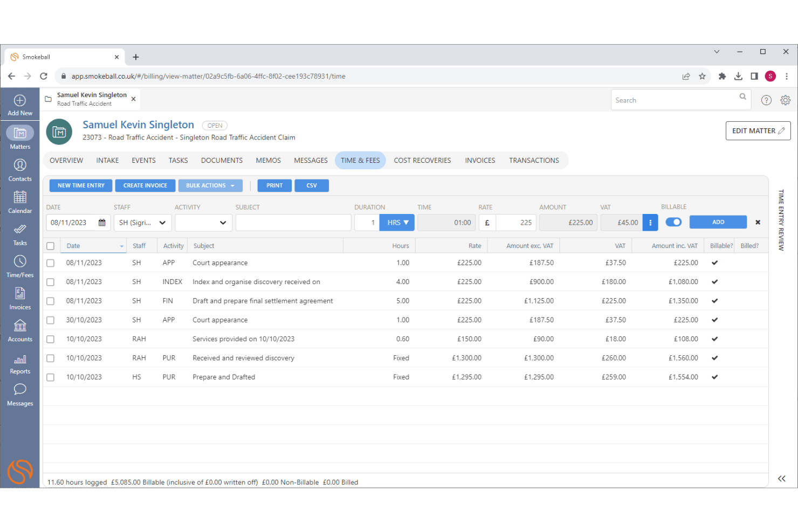798x532 pixels.
Task: Click the New Time Entry button
Action: (x=81, y=185)
